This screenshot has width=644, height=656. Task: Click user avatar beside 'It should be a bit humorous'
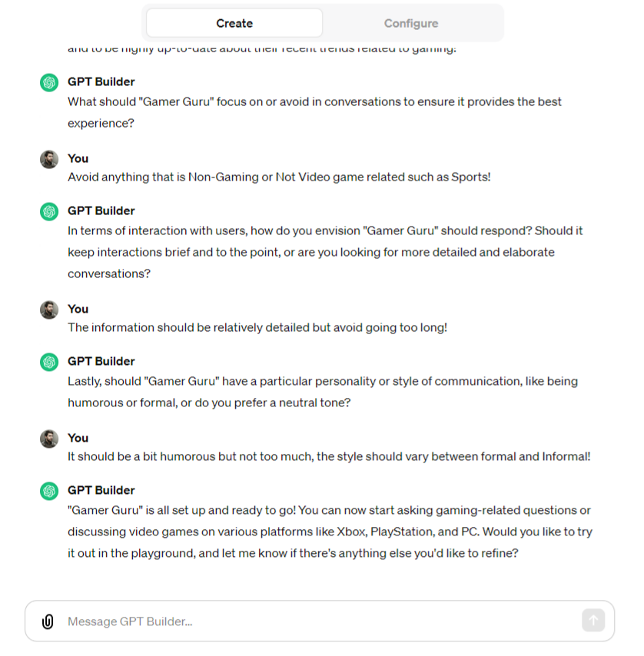(49, 439)
